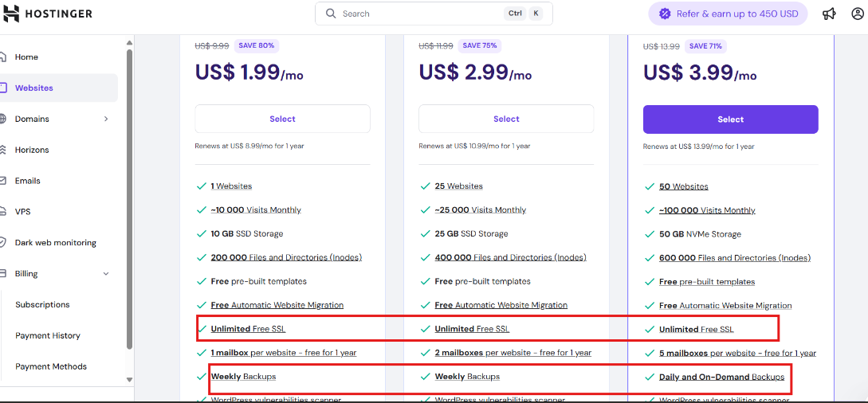
Task: Click 2 mailboxes per website link
Action: pyautogui.click(x=513, y=353)
